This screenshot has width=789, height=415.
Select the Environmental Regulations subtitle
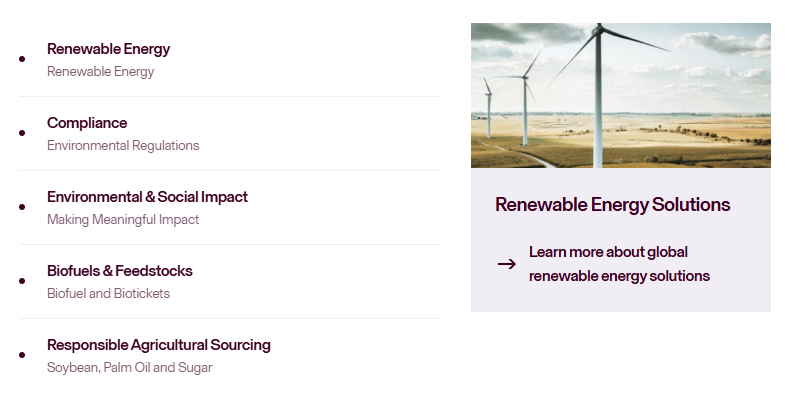coord(123,145)
